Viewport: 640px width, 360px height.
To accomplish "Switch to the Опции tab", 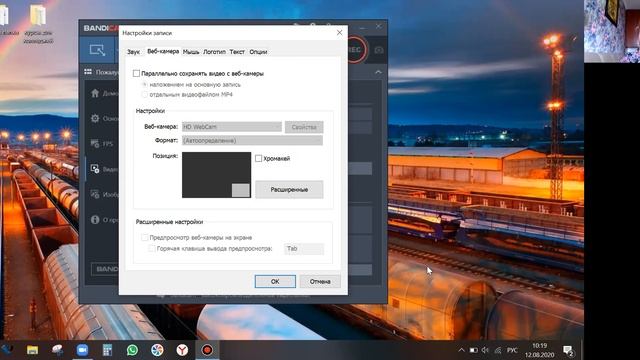I will tap(258, 52).
